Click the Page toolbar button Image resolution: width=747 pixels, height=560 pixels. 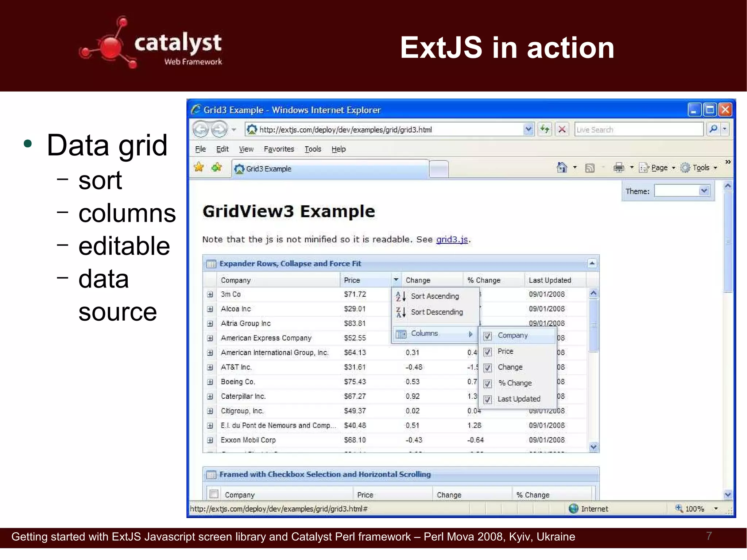tap(659, 167)
